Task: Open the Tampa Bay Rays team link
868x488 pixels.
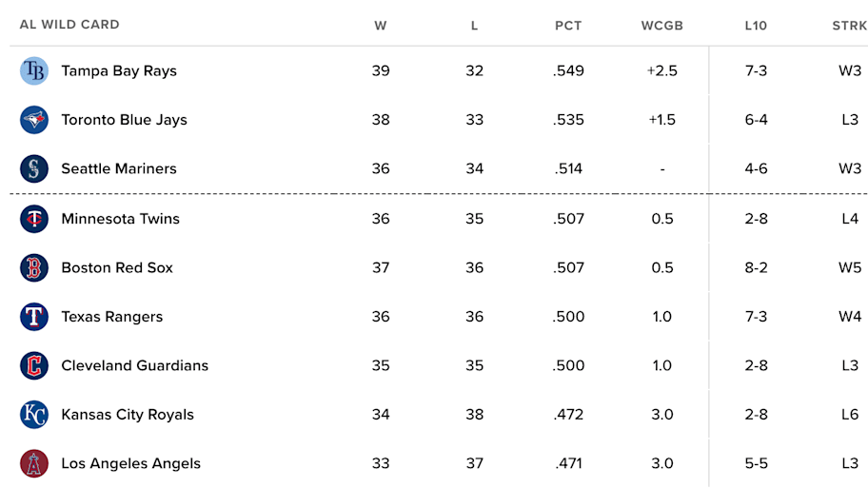Action: pos(119,70)
